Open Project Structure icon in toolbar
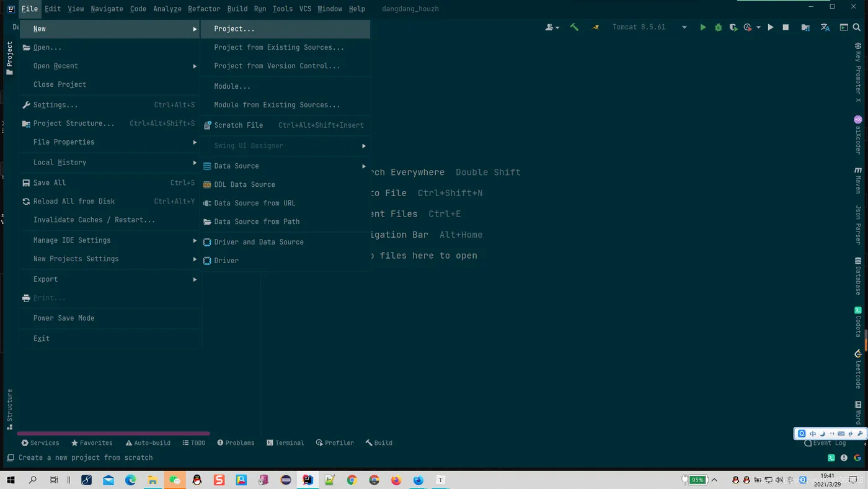Screen dimensions: 868x489 [x=805, y=27]
